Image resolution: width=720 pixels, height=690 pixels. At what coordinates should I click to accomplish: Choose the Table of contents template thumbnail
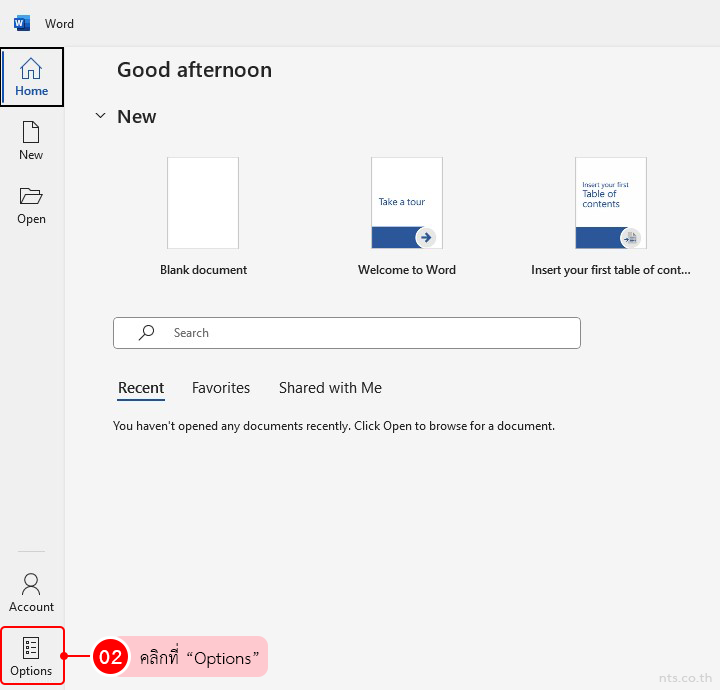tap(610, 203)
